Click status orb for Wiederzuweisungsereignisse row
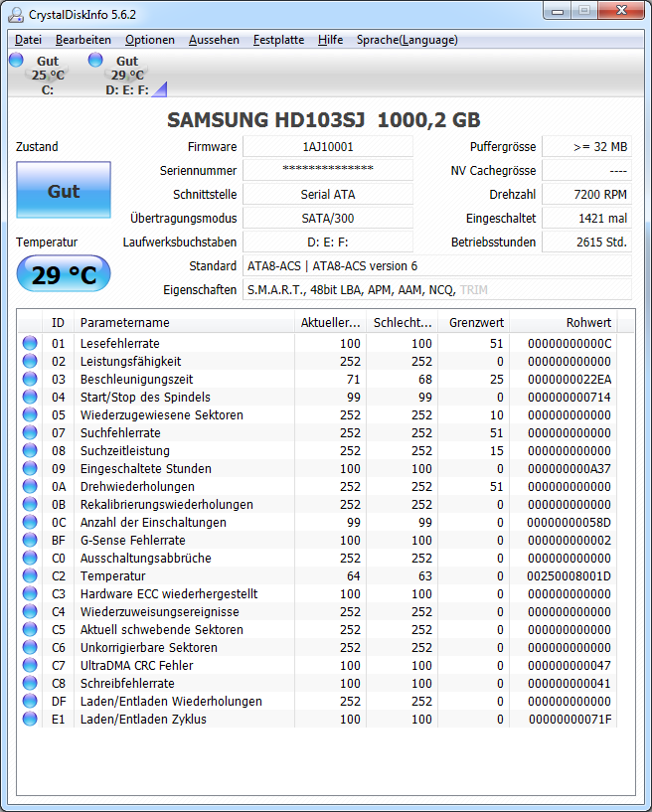Image resolution: width=652 pixels, height=812 pixels. coord(30,611)
